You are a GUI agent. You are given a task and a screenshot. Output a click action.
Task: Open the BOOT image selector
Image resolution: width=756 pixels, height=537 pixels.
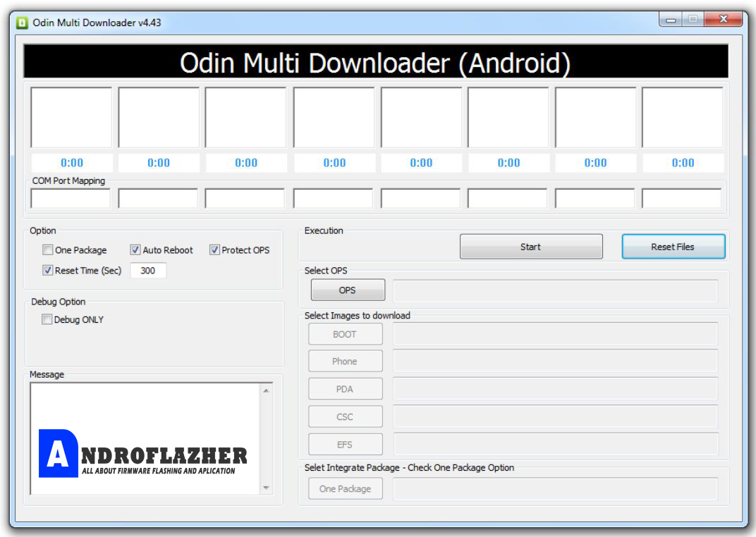345,333
